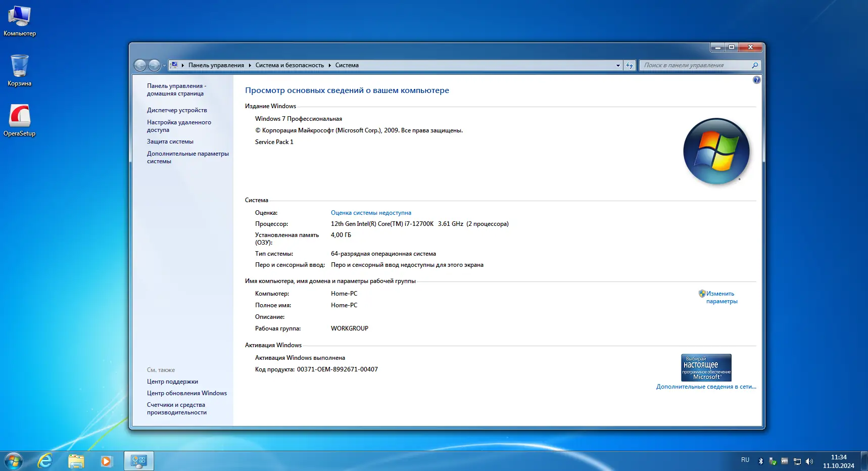Click the help question mark icon
The height and width of the screenshot is (471, 868).
[756, 80]
